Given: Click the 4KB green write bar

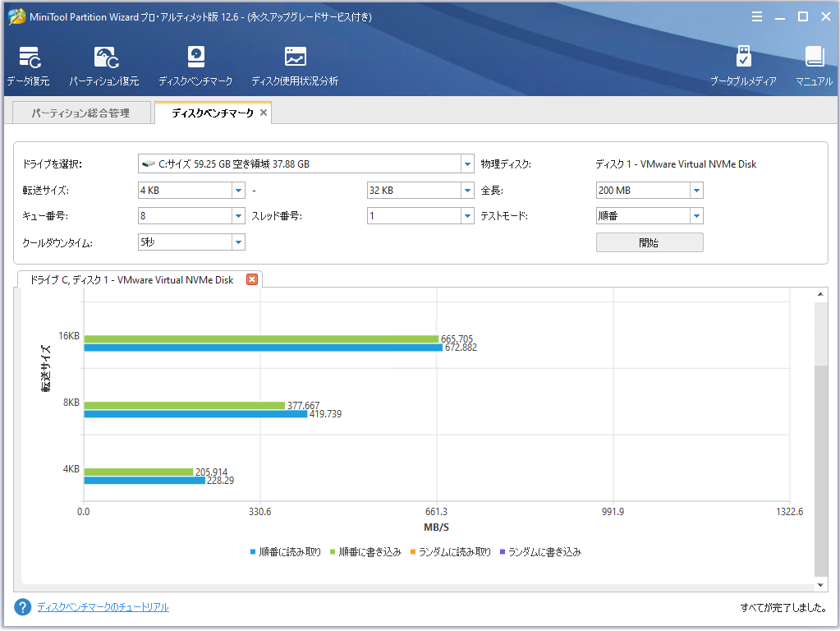Looking at the screenshot, I should (139, 472).
